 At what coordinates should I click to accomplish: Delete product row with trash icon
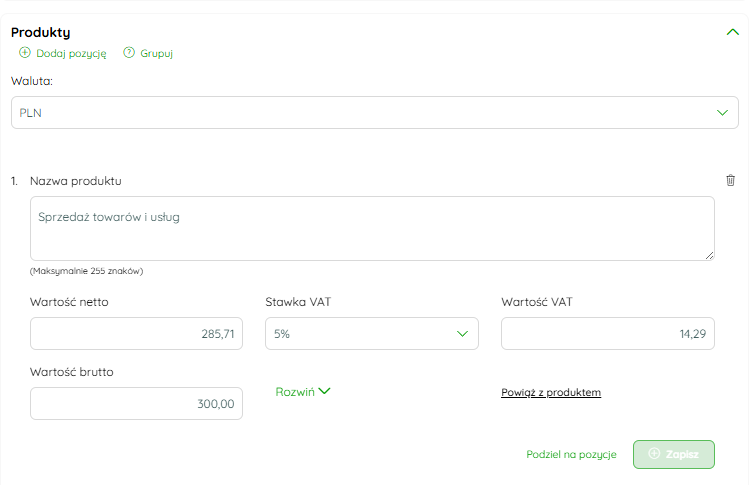pos(730,180)
